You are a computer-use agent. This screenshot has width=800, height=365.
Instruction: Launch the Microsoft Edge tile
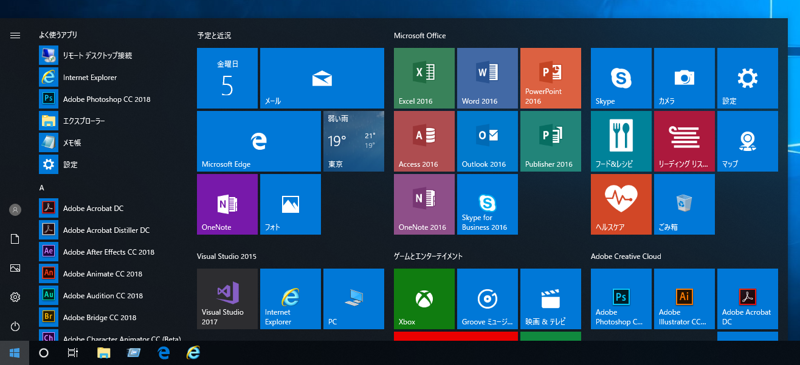click(259, 141)
